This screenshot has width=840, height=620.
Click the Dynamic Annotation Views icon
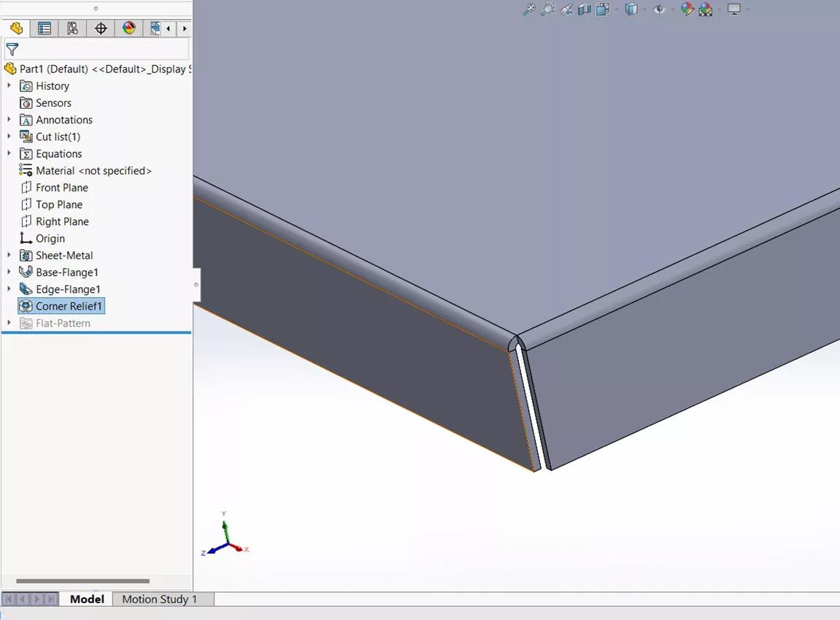tap(603, 9)
